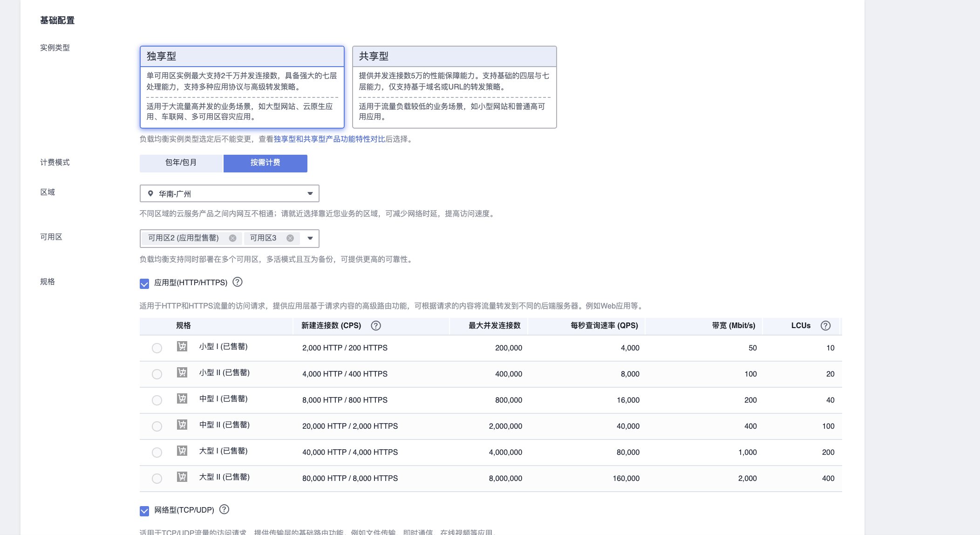Image resolution: width=980 pixels, height=535 pixels.
Task: Click the cart icon beside 大型 II spec
Action: [x=181, y=477]
